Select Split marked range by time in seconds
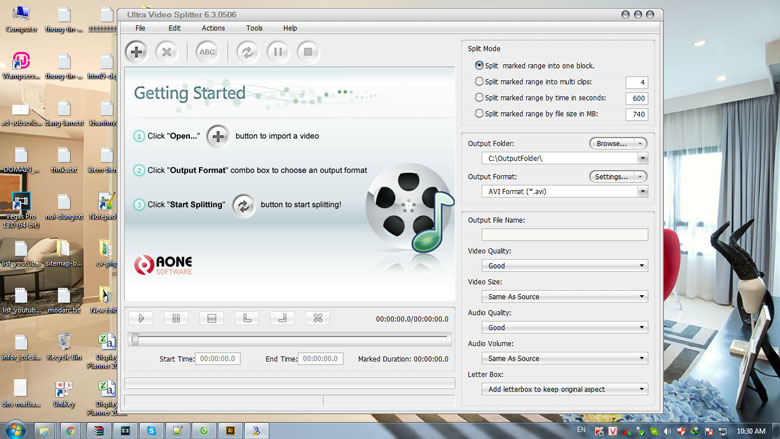Viewport: 780px width, 439px height. point(479,97)
